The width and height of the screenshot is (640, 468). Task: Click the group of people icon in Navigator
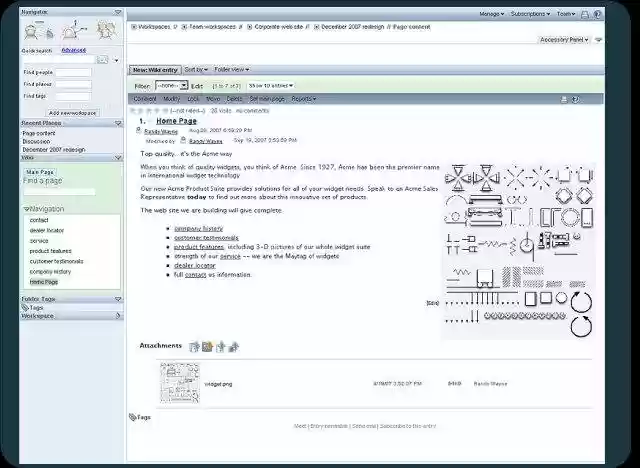pos(106,29)
